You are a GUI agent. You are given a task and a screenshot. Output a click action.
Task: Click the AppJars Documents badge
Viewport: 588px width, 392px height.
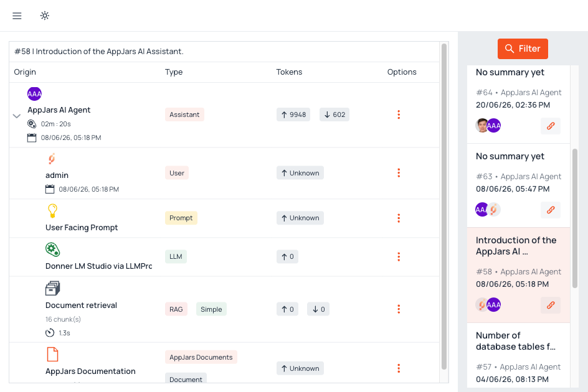pos(201,357)
